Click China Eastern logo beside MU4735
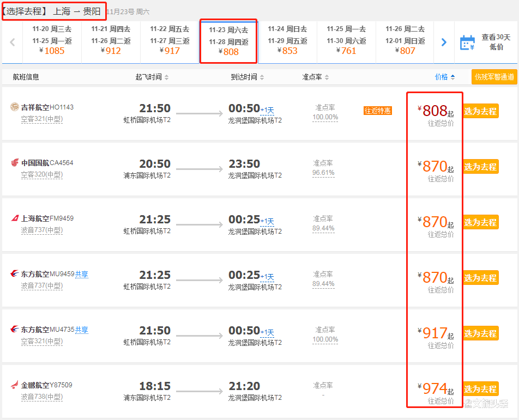The image size is (519, 420). click(x=15, y=329)
